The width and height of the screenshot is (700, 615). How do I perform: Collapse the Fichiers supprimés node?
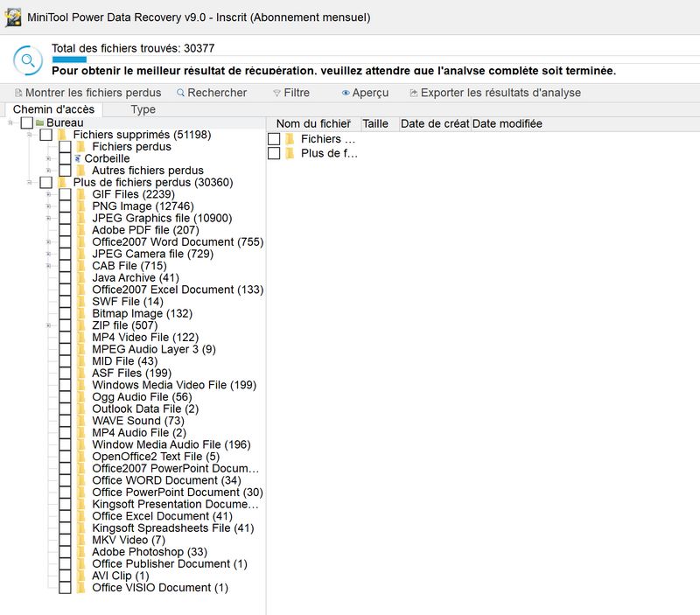point(30,135)
